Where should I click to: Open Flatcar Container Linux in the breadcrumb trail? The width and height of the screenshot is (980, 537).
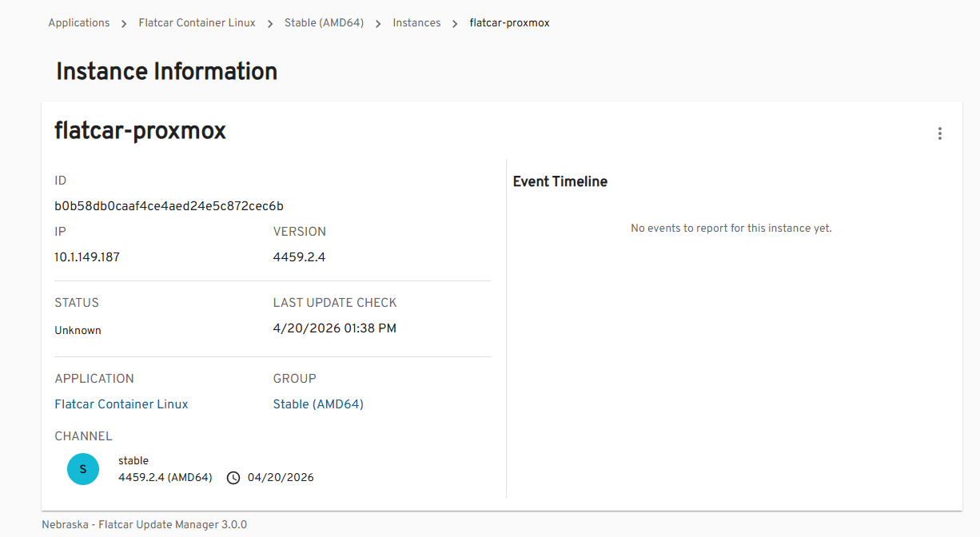(197, 23)
